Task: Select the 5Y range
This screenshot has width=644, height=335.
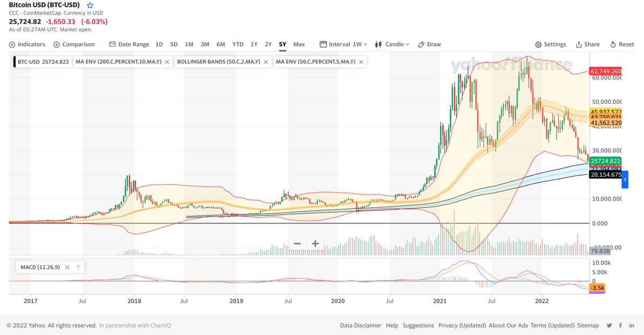Action: pyautogui.click(x=282, y=45)
